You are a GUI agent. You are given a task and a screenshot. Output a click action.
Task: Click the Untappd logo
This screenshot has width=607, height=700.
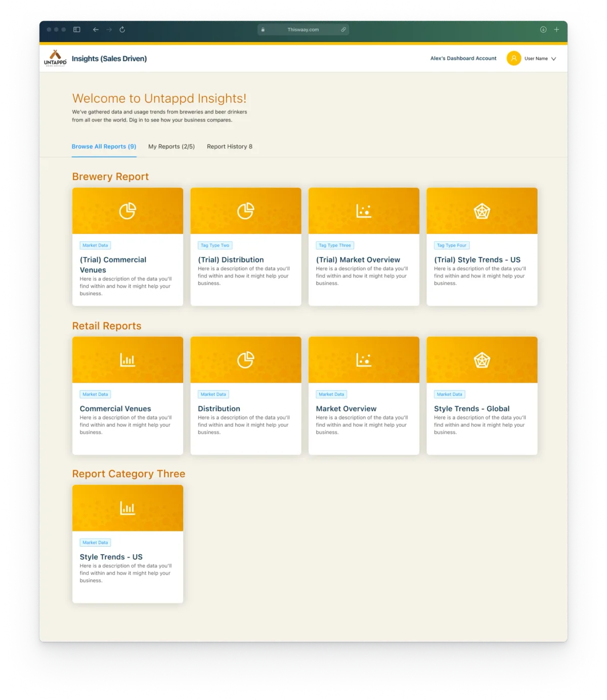click(x=55, y=58)
